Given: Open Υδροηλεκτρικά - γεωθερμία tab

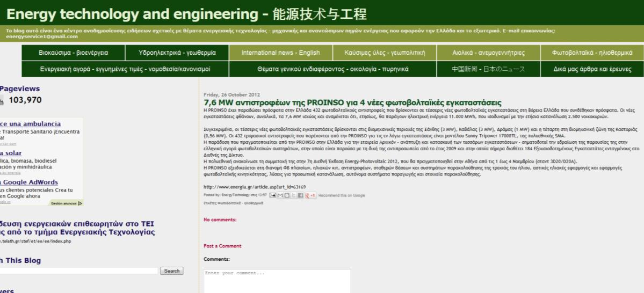Looking at the screenshot, I should 177,53.
